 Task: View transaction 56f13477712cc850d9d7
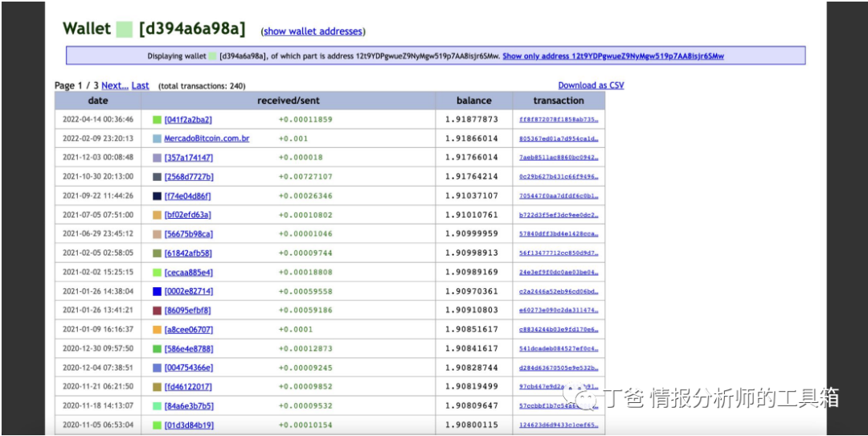coord(559,253)
